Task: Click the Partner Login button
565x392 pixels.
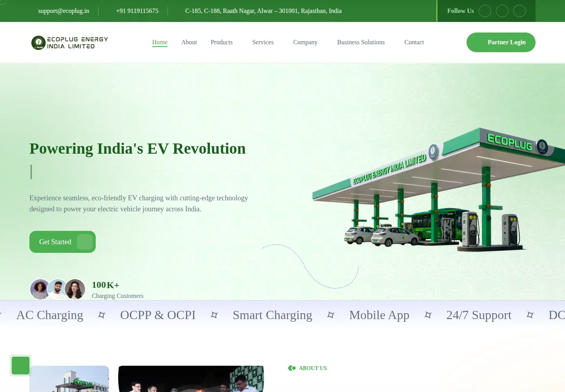Action: (x=501, y=42)
